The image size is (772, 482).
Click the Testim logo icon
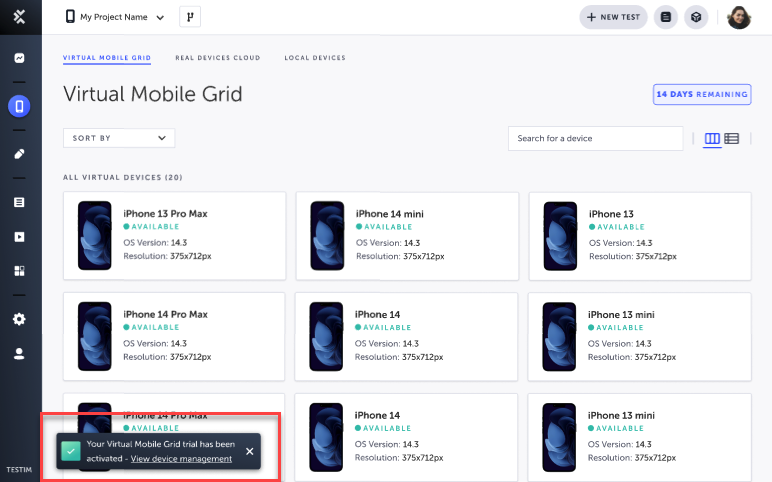(x=19, y=17)
